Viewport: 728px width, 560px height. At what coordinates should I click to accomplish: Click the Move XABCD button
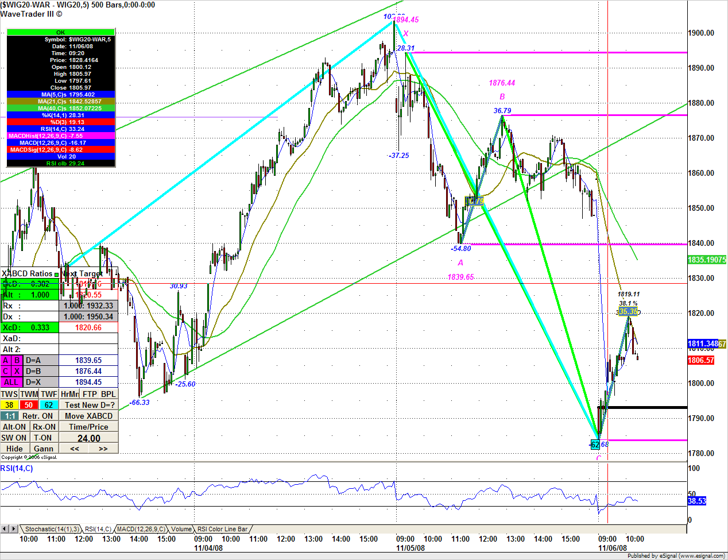click(x=89, y=416)
